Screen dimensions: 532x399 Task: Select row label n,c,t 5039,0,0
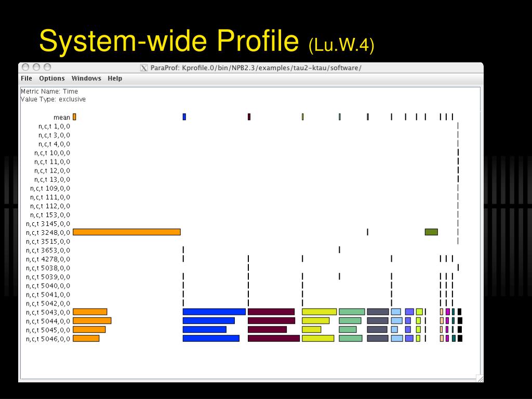pos(48,277)
